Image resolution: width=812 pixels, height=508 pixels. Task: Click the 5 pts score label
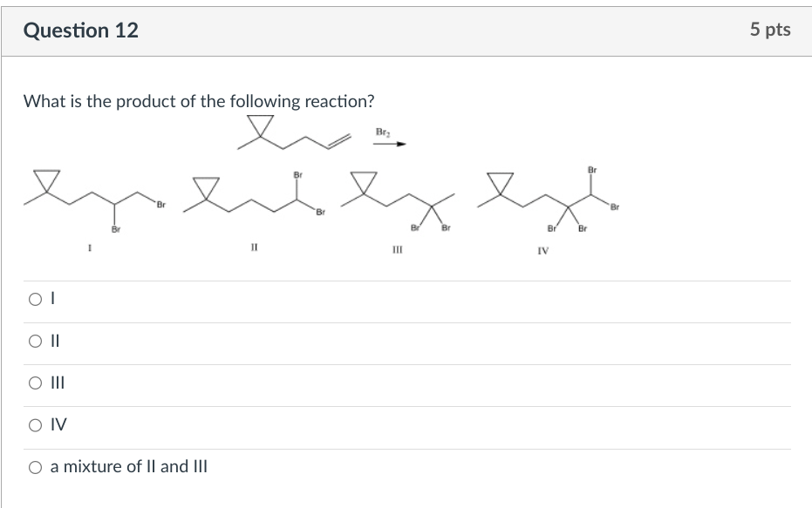point(769,30)
